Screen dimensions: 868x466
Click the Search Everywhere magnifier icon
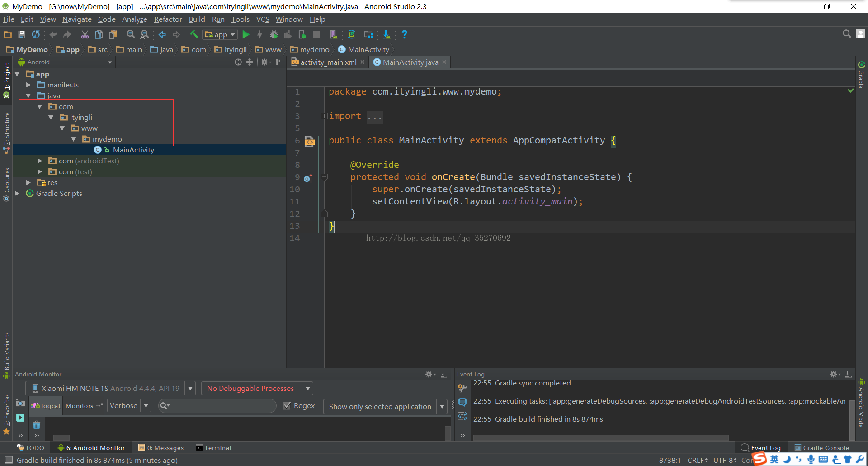(x=847, y=34)
